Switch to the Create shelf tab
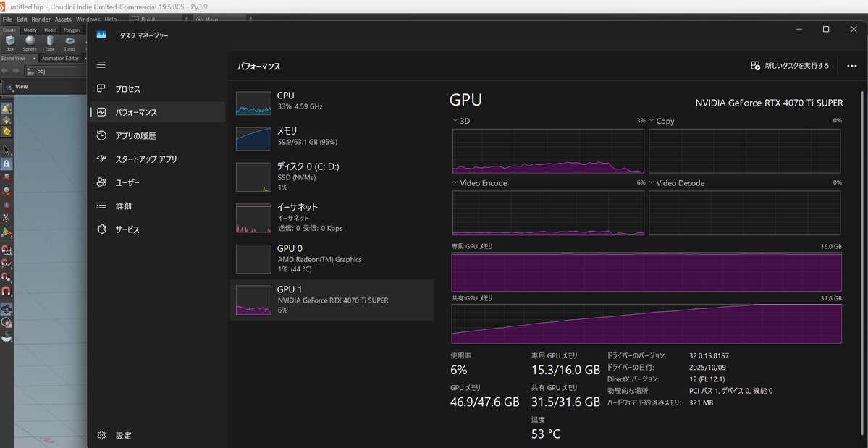 (x=9, y=30)
